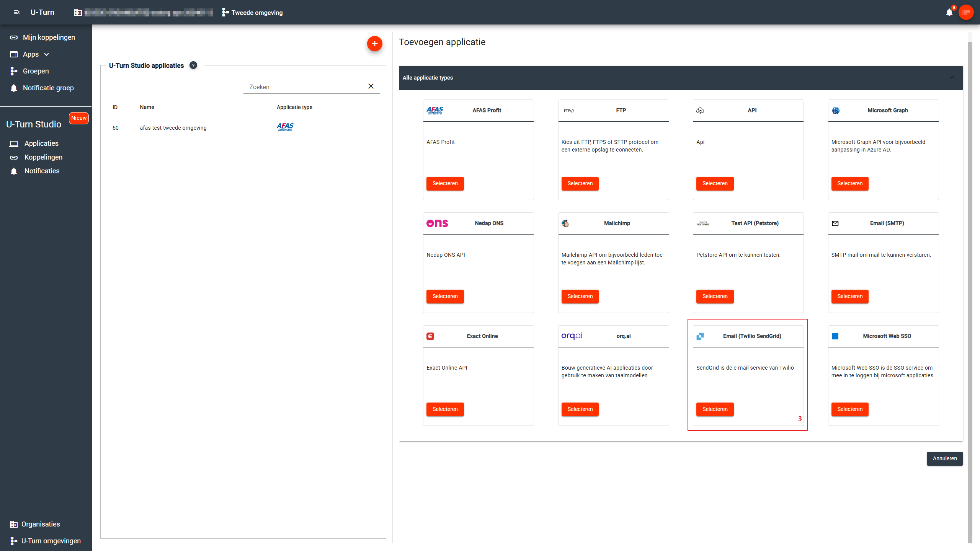Collapse sidebar with hamburger menu icon

click(16, 13)
